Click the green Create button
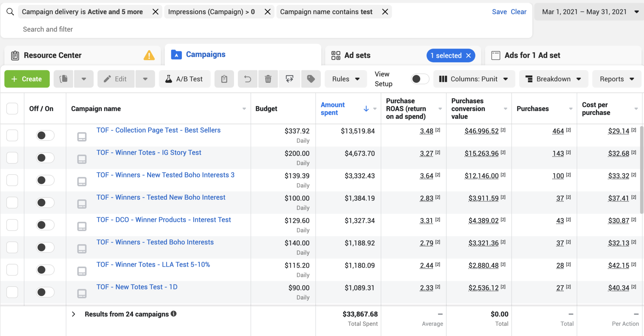The height and width of the screenshot is (336, 644). (x=27, y=79)
